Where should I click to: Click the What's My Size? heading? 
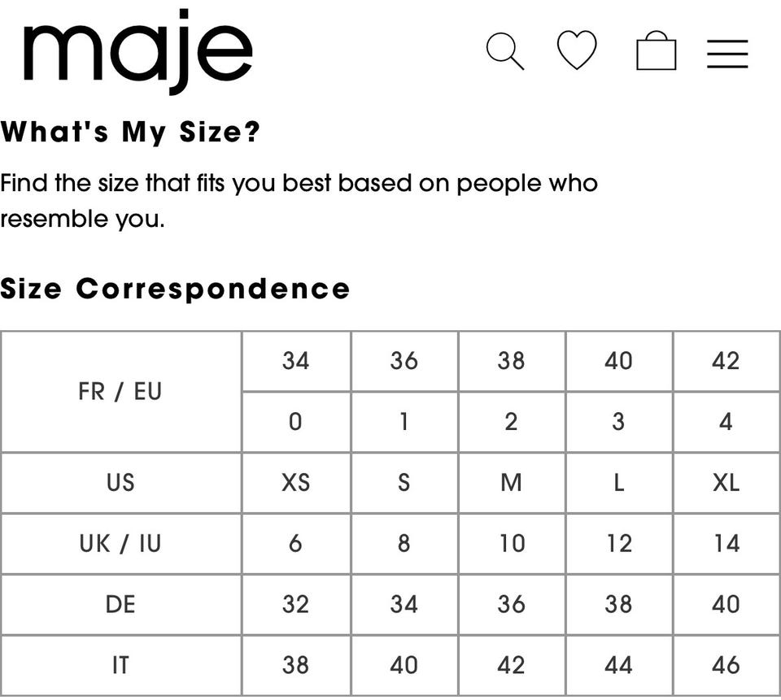pos(130,132)
